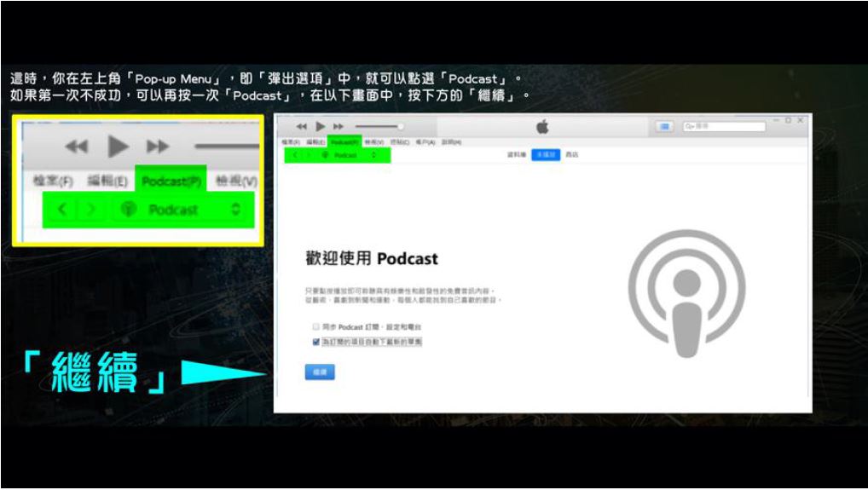Click the fast-forward button in the main iTunes window
The height and width of the screenshot is (490, 868).
click(339, 127)
